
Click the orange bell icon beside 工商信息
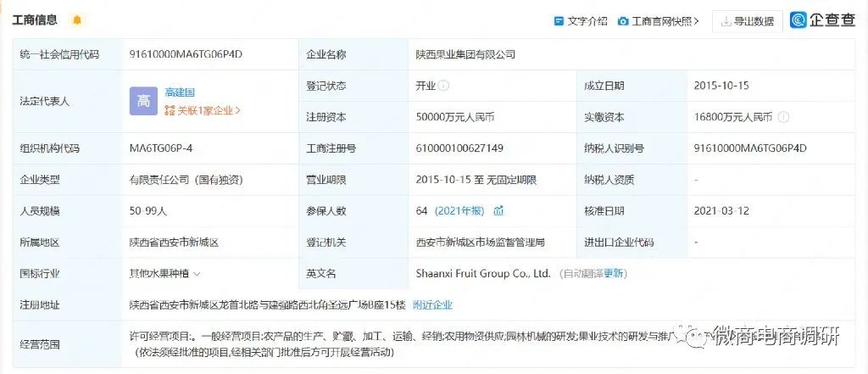click(x=77, y=20)
